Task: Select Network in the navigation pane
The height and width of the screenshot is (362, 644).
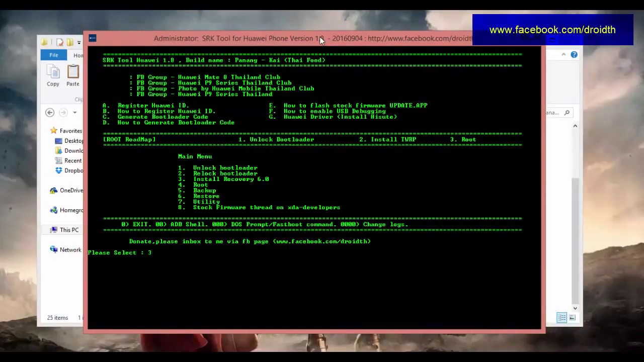Action: [66, 250]
